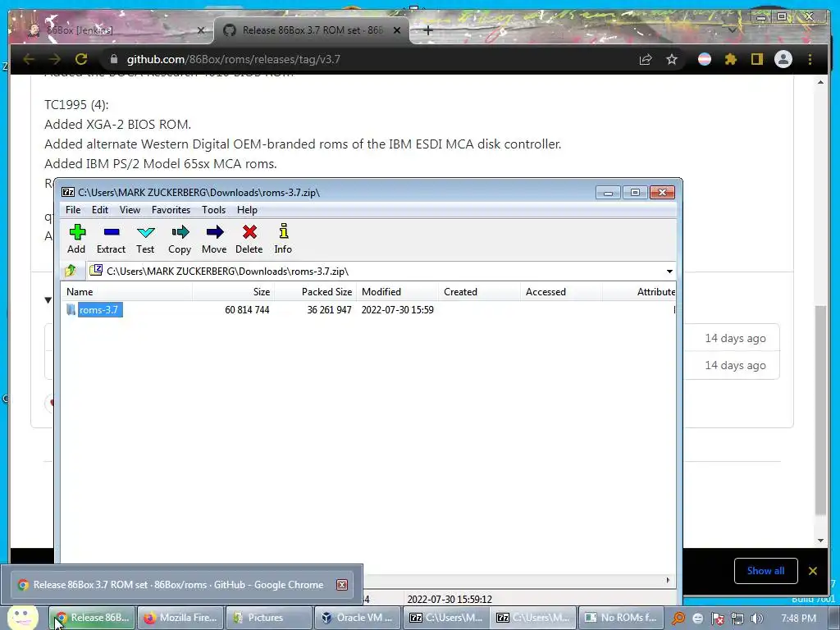Sort by the Created column header
The width and height of the screenshot is (840, 630).
coord(479,292)
